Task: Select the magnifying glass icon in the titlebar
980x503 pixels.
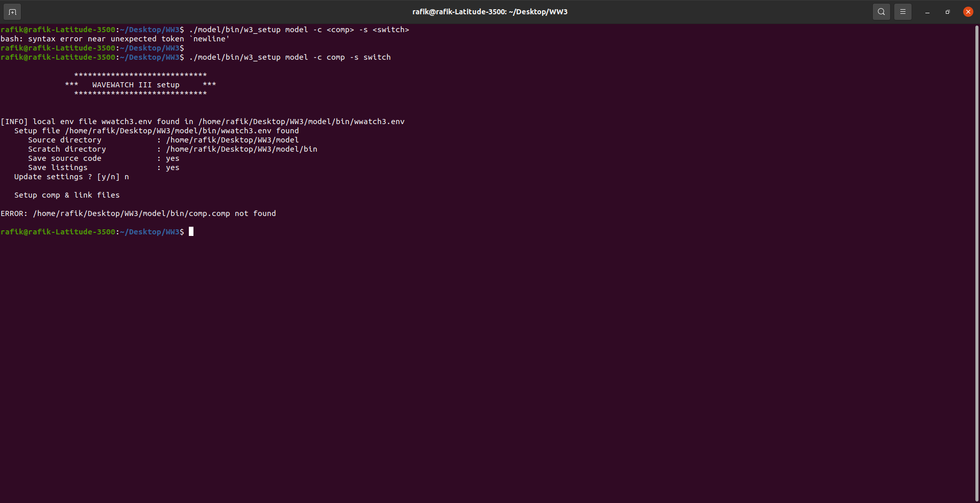Action: [x=881, y=11]
